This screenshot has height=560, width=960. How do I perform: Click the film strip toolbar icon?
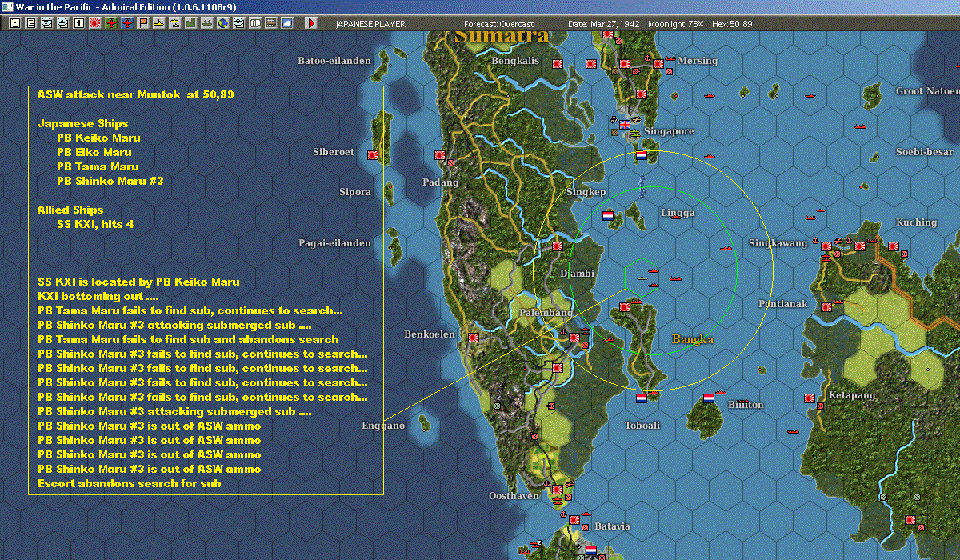(271, 23)
